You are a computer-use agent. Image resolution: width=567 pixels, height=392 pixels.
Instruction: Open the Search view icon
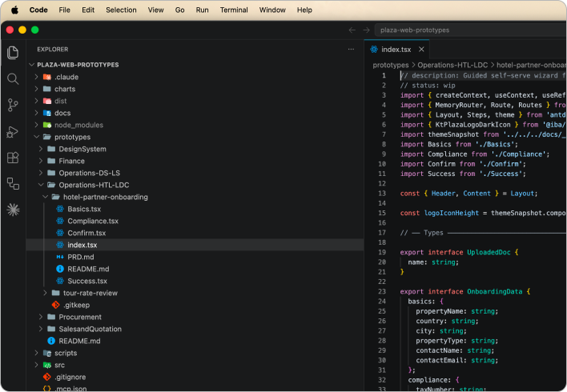coord(13,78)
